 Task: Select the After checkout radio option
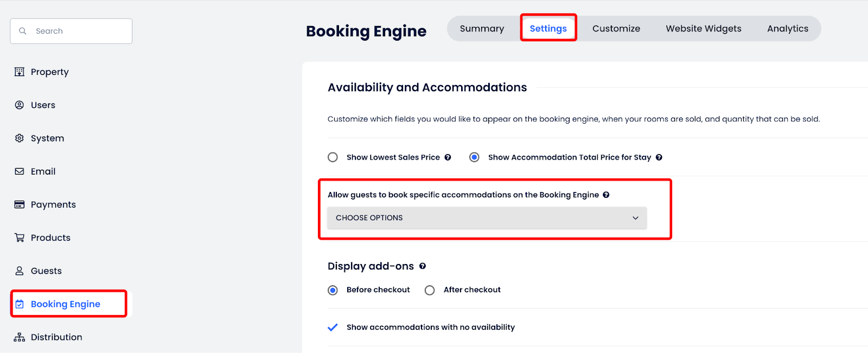(x=430, y=290)
